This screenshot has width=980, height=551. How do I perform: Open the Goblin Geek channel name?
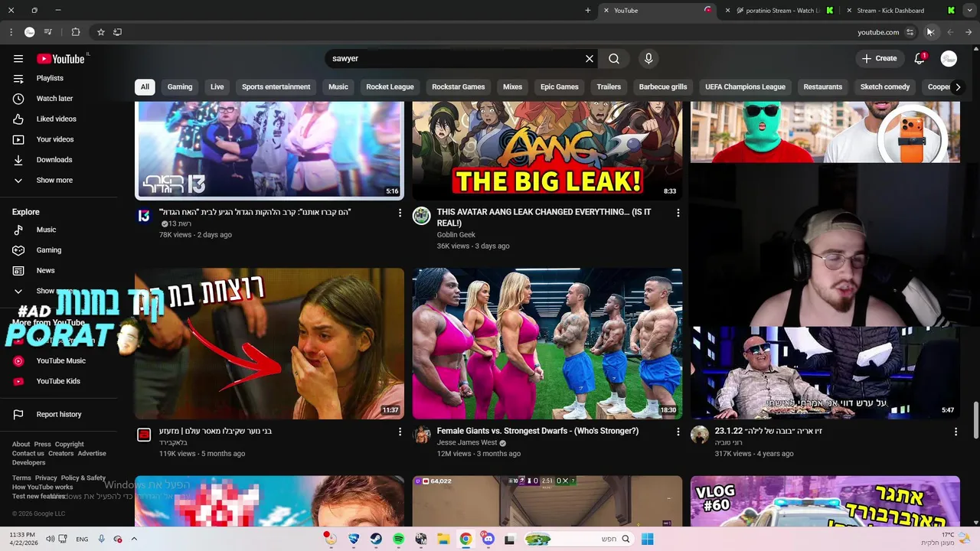[456, 235]
